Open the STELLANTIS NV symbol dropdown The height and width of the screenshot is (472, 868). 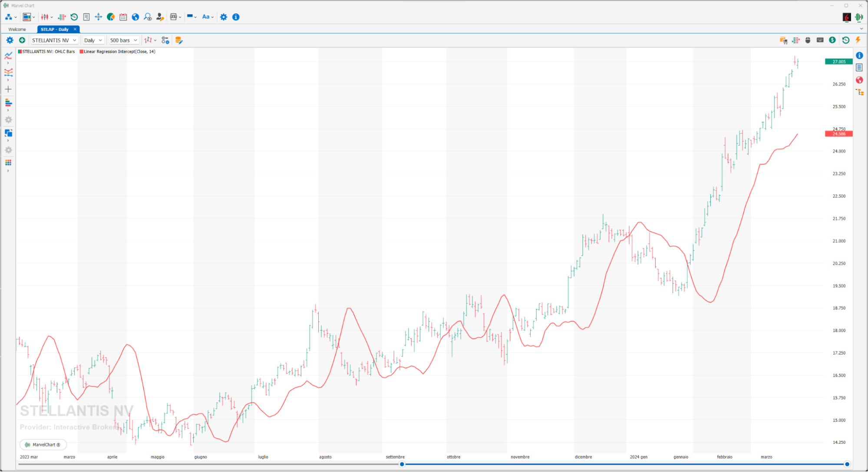[54, 40]
